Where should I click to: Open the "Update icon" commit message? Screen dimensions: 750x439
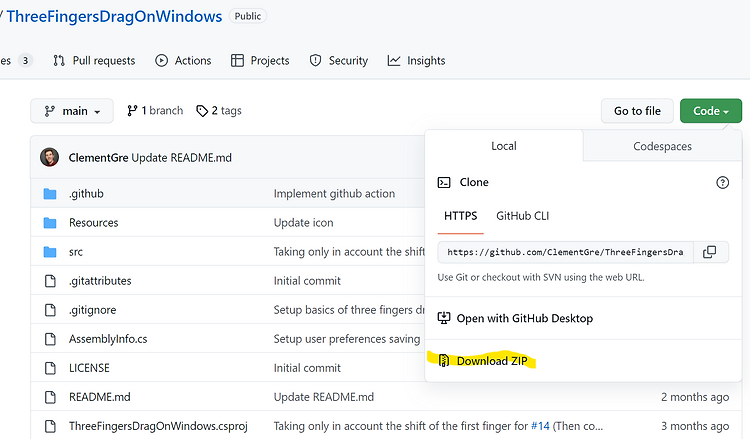303,223
